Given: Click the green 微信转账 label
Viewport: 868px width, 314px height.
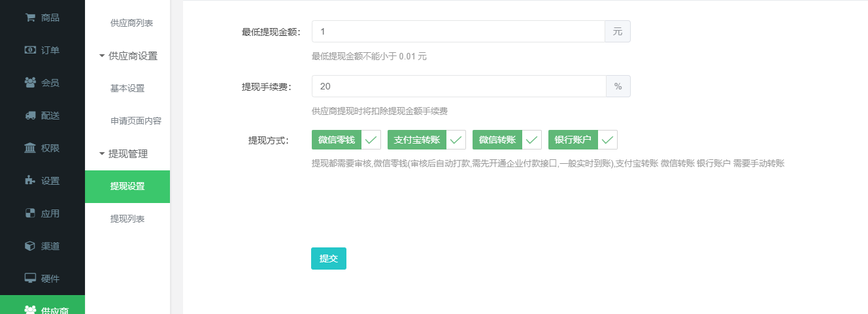Looking at the screenshot, I should [497, 140].
